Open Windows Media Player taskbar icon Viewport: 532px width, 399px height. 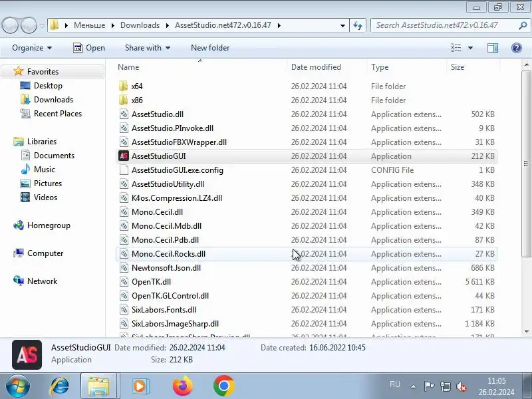pos(140,386)
